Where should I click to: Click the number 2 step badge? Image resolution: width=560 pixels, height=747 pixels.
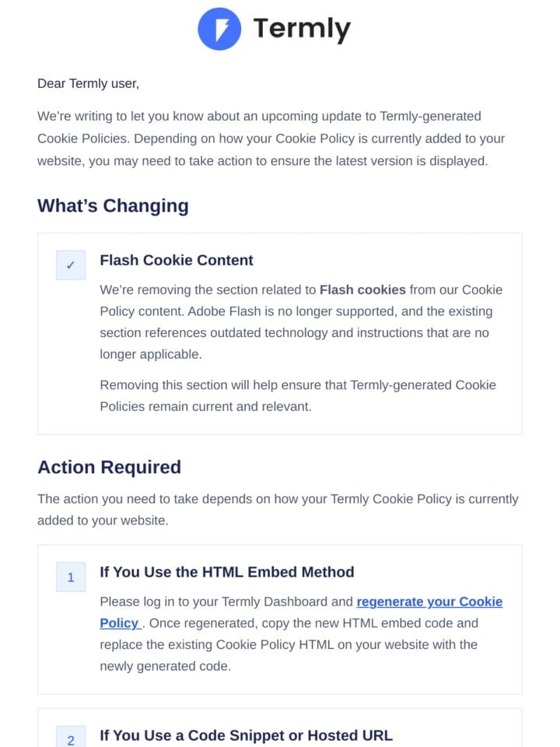[x=71, y=737]
